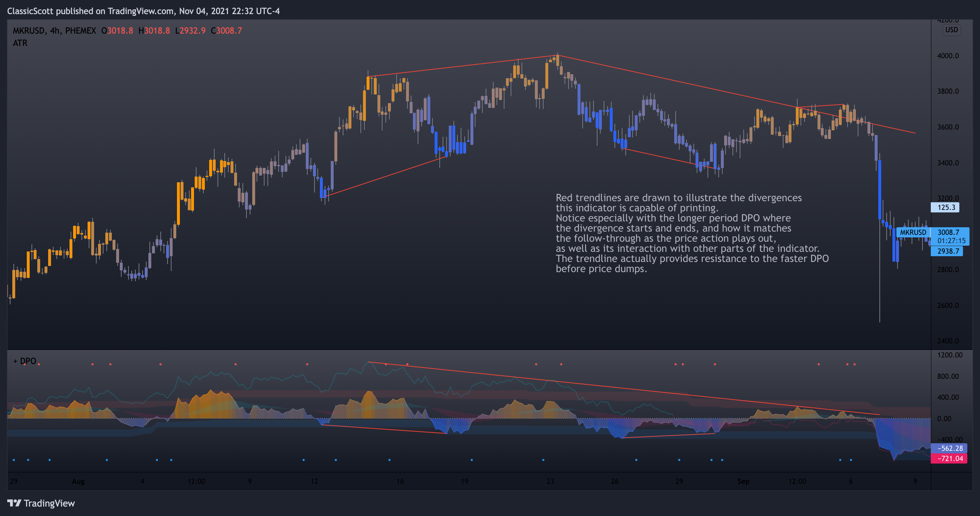Click the 3800.0 price axis label
This screenshot has height=516, width=980.
tap(948, 91)
